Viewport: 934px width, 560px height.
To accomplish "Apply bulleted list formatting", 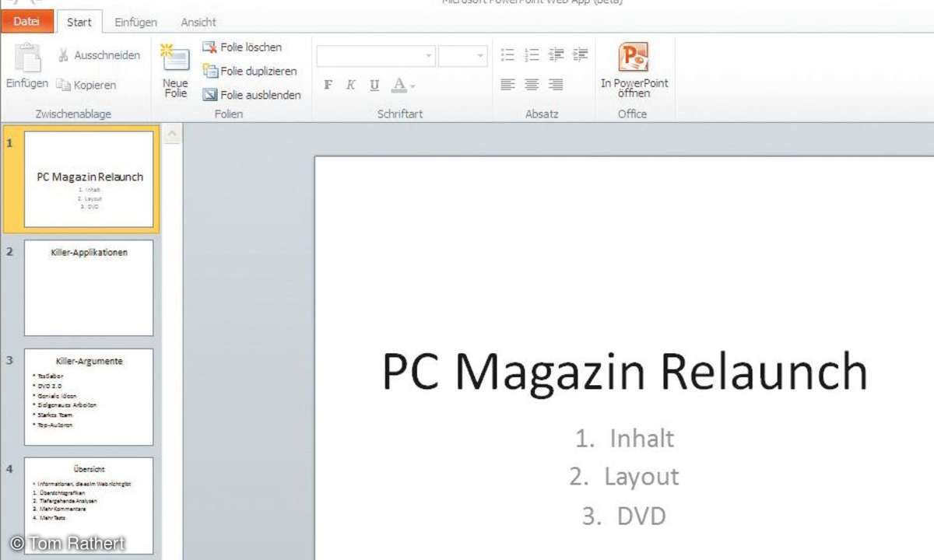I will (x=507, y=54).
